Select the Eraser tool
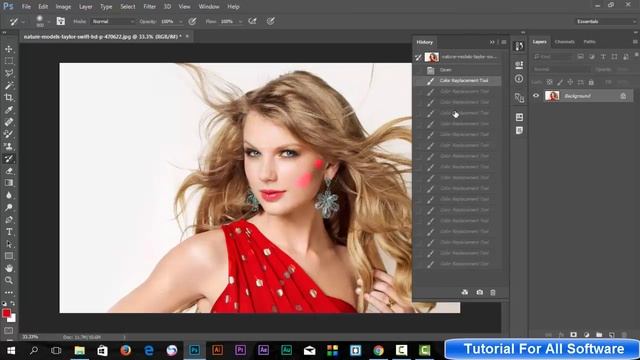Image resolution: width=640 pixels, height=360 pixels. click(9, 171)
